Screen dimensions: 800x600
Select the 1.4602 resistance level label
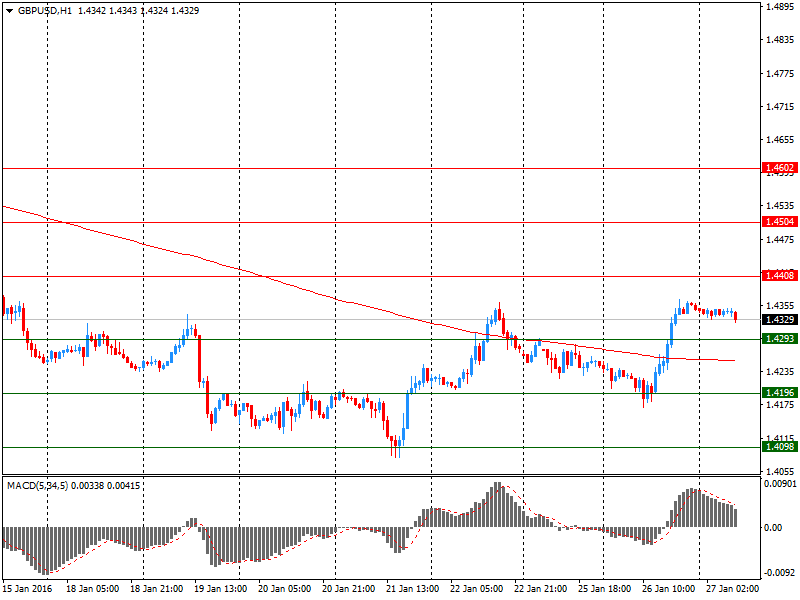pos(780,168)
